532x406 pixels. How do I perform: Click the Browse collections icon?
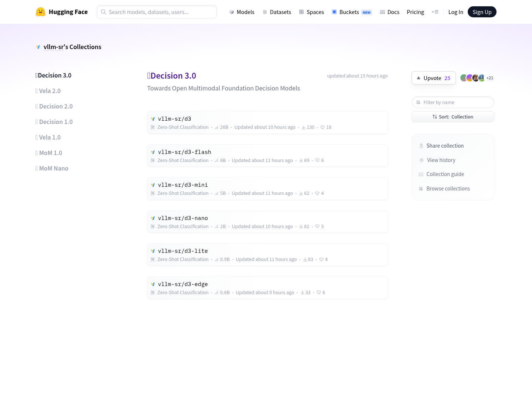[421, 189]
